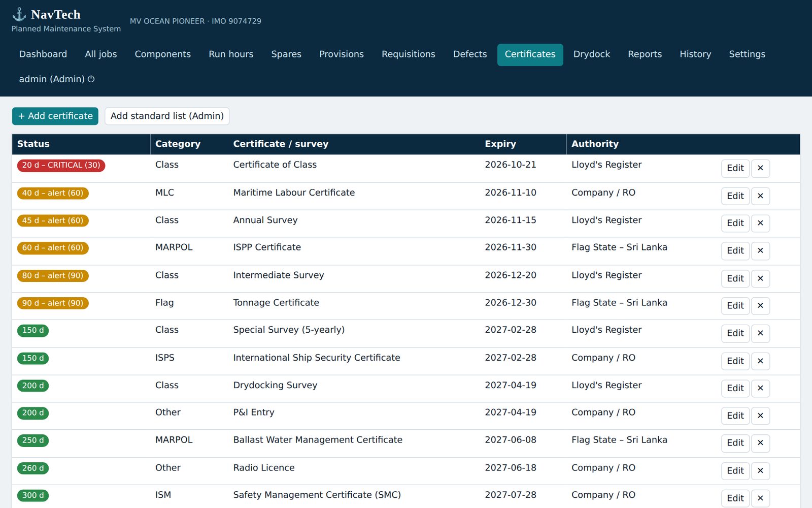
Task: Delete the Radio Licence row
Action: tap(760, 471)
